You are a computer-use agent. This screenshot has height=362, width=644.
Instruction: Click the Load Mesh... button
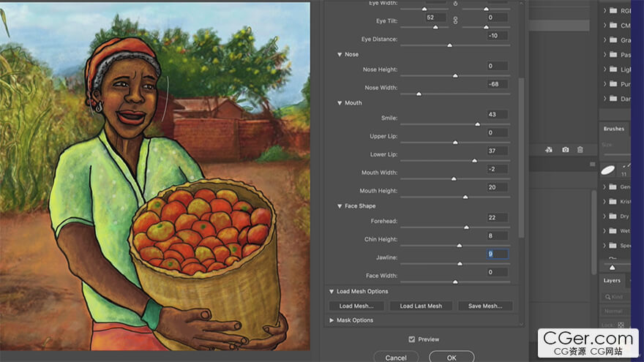[x=356, y=306]
